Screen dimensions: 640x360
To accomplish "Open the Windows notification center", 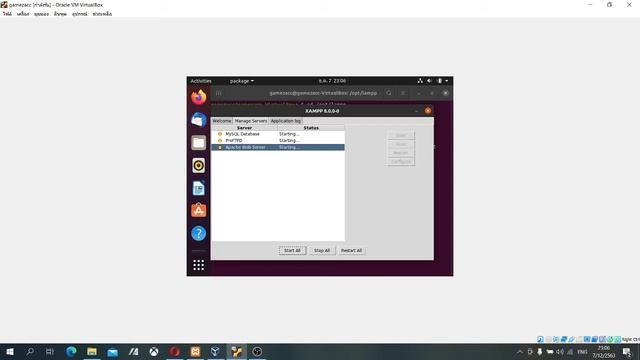I will [627, 352].
